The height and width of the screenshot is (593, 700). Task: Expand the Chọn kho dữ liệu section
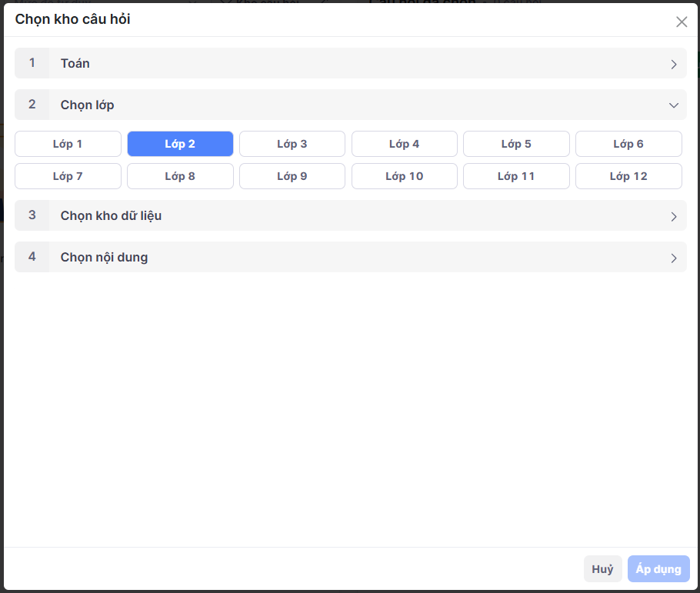(x=350, y=216)
